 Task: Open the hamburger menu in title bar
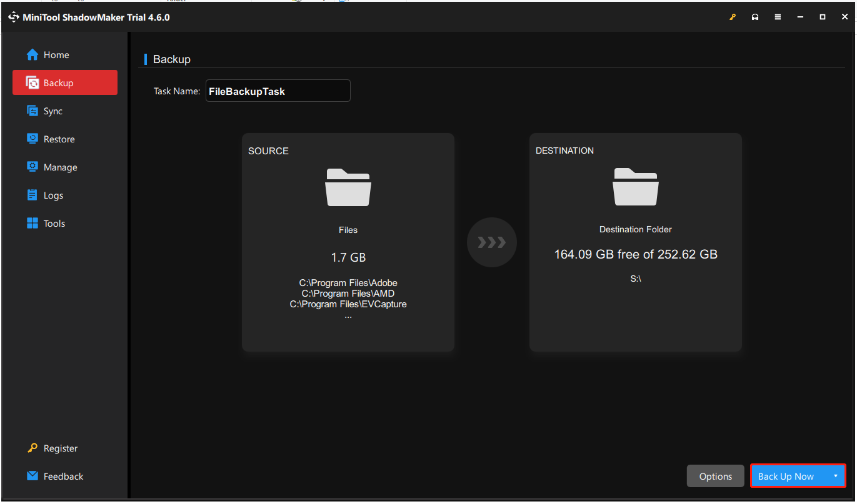click(x=778, y=17)
